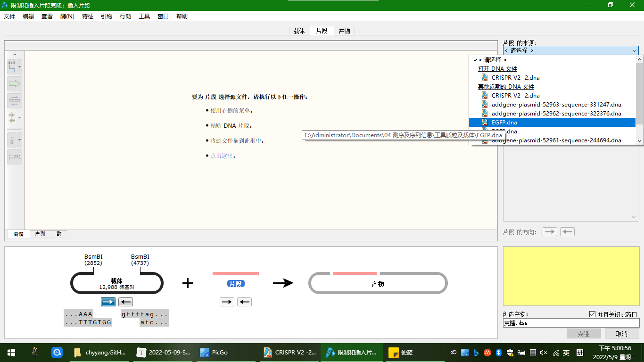Image resolution: width=644 pixels, height=362 pixels.
Task: Switch to CRISPR V2 -2... taskbar window
Action: pyautogui.click(x=289, y=353)
